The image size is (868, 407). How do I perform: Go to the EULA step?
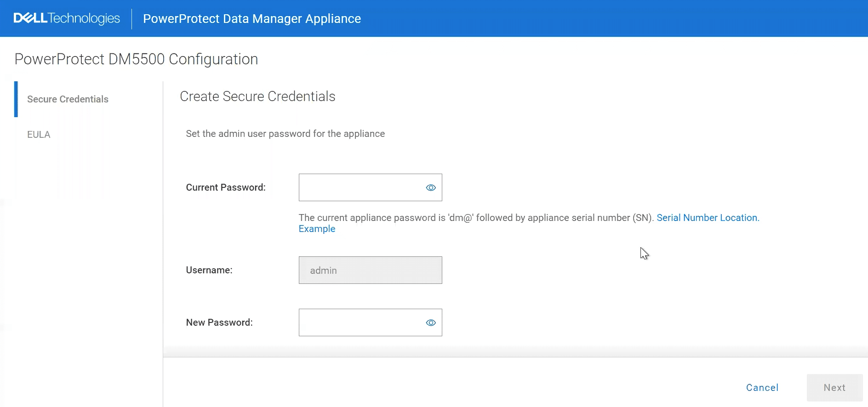click(39, 135)
